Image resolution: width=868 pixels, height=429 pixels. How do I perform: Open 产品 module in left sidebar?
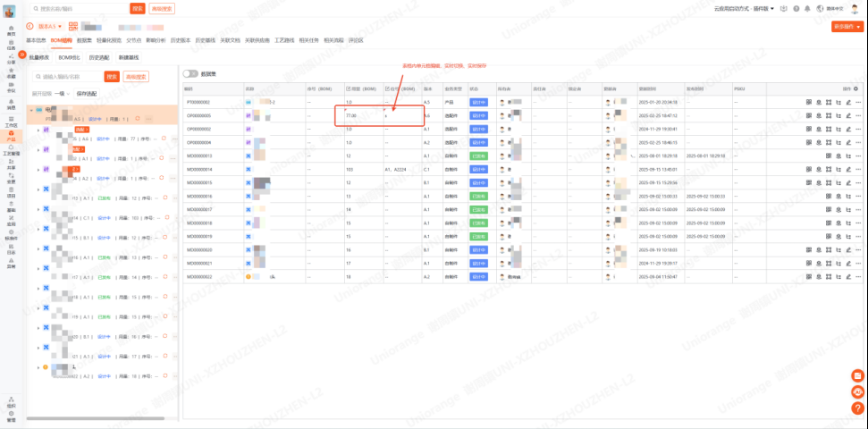11,137
